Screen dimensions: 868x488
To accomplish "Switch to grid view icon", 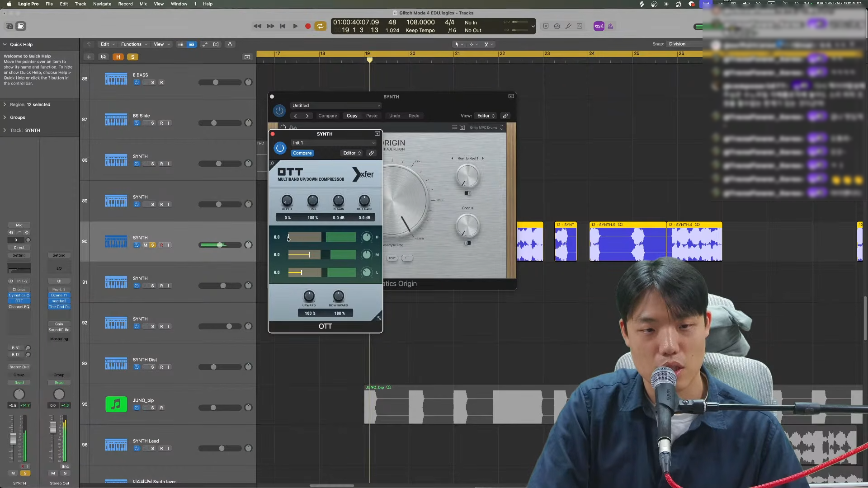I will (181, 44).
